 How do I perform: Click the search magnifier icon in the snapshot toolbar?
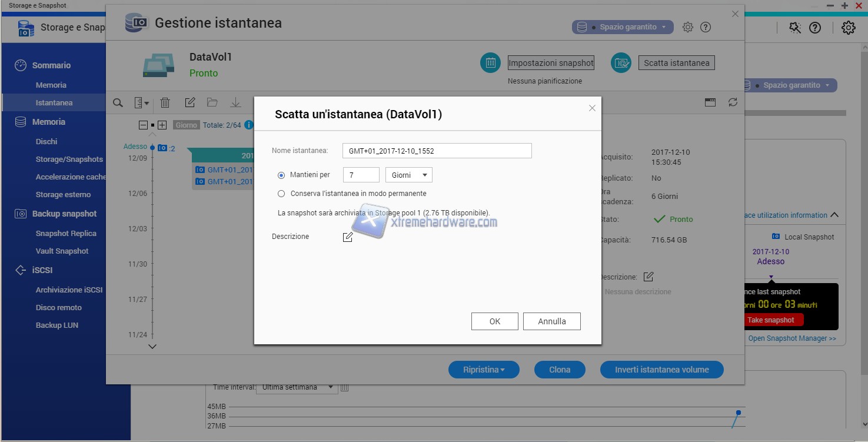click(118, 103)
